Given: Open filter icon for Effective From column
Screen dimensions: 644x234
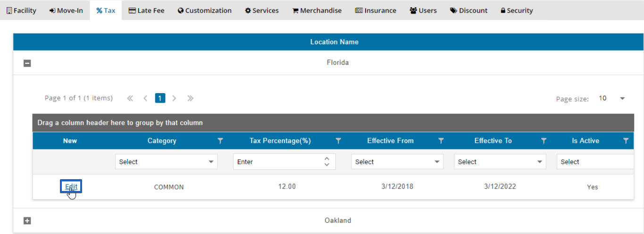Looking at the screenshot, I should pyautogui.click(x=441, y=141).
